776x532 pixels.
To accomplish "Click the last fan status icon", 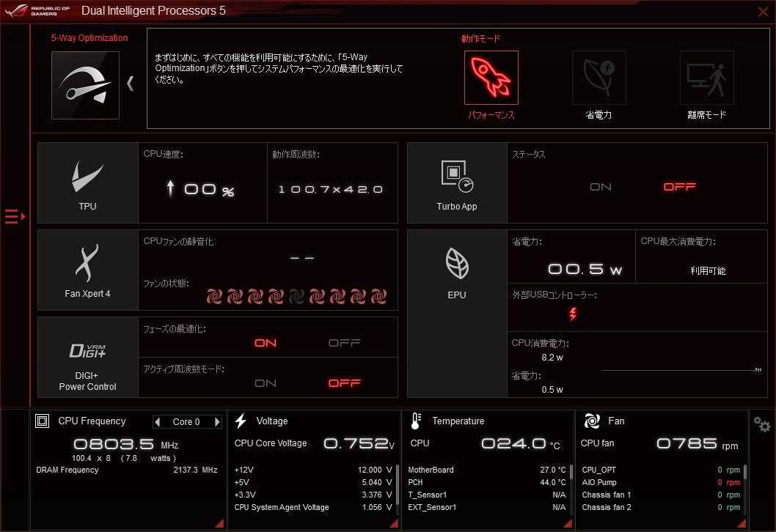I will click(x=378, y=296).
